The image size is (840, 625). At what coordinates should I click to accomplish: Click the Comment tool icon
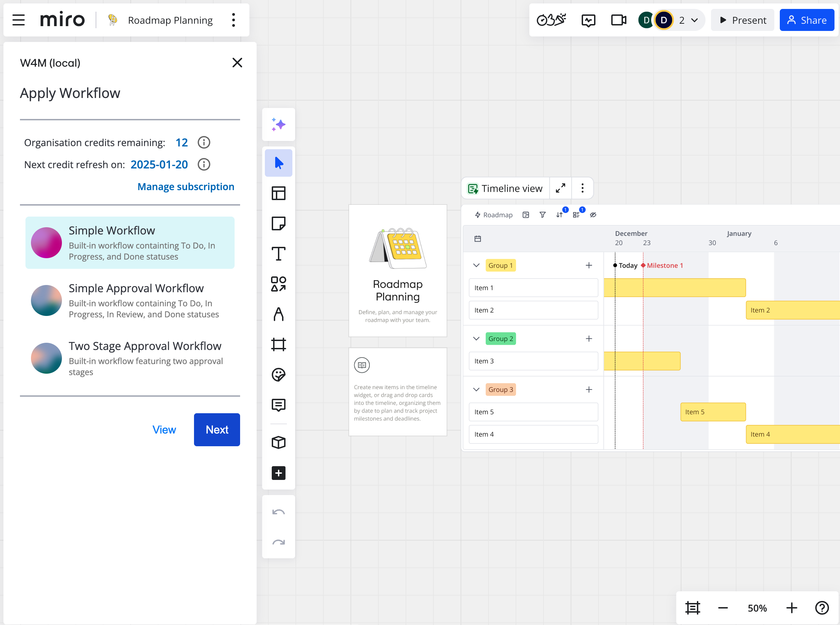click(x=279, y=404)
